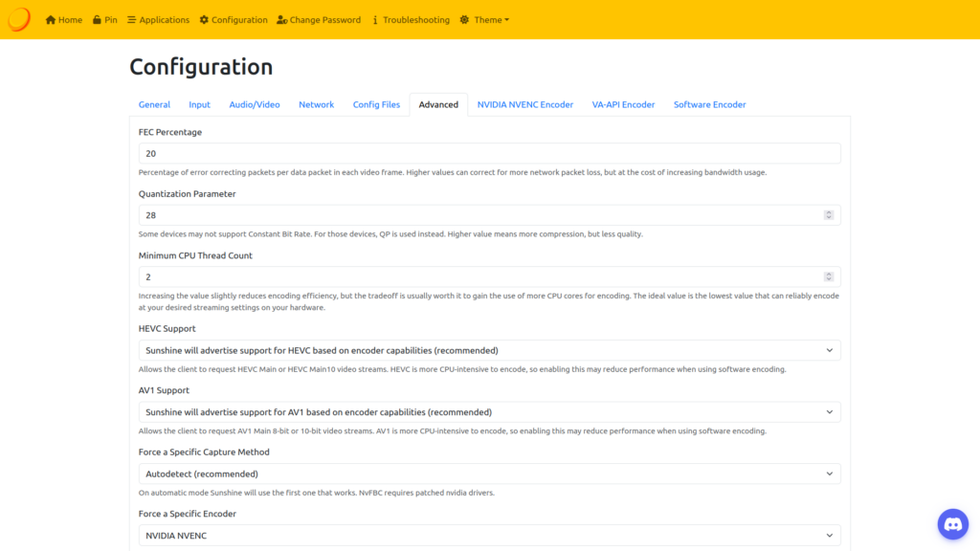Open the HEVC Support dropdown
This screenshot has width=980, height=551.
tap(489, 350)
